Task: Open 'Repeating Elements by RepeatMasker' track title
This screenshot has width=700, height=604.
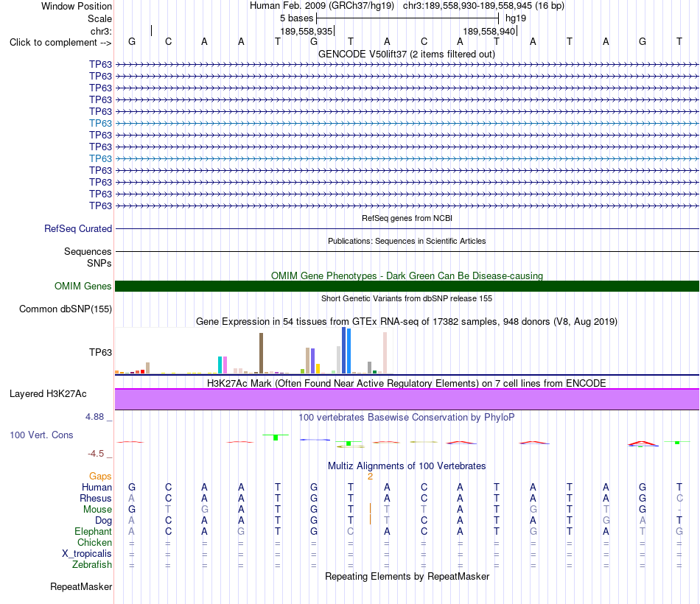Action: [x=407, y=576]
